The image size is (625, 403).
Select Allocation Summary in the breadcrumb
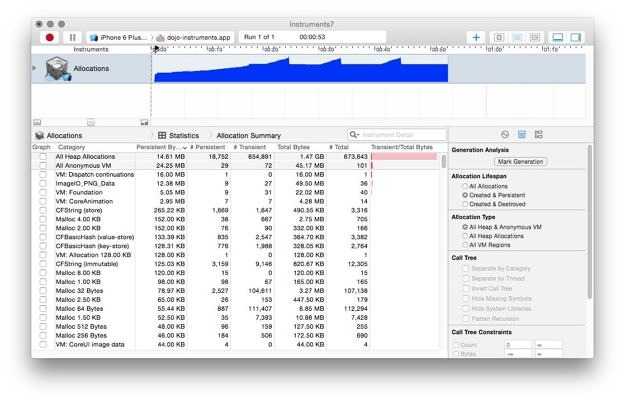248,135
